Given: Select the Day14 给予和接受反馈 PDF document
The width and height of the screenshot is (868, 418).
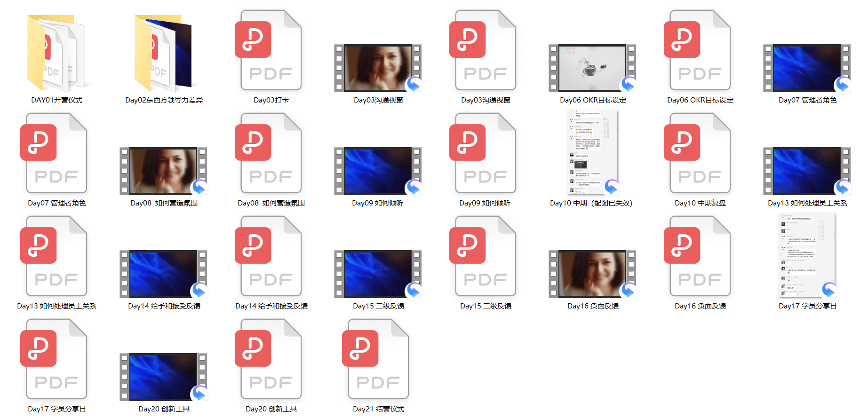Looking at the screenshot, I should click(271, 257).
